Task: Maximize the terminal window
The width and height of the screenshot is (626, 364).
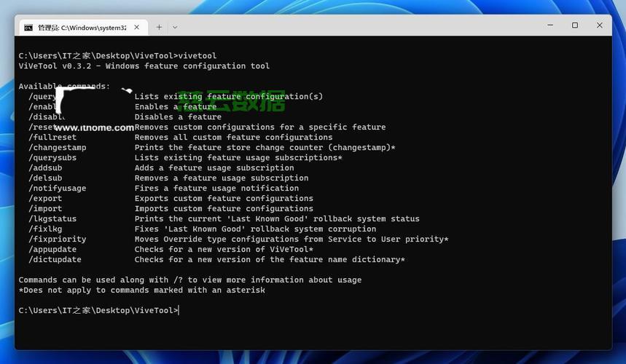Action: [575, 25]
